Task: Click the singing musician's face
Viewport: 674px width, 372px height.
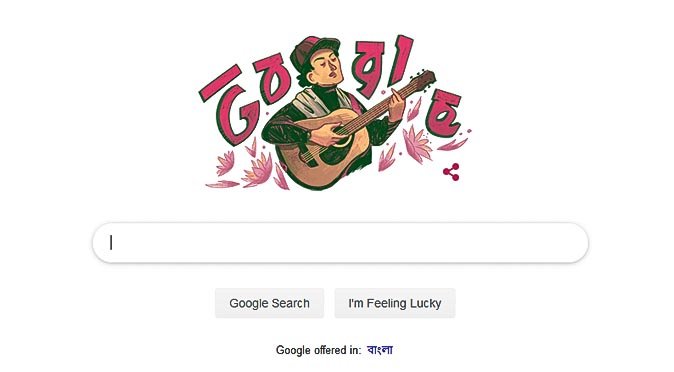Action: (x=328, y=68)
